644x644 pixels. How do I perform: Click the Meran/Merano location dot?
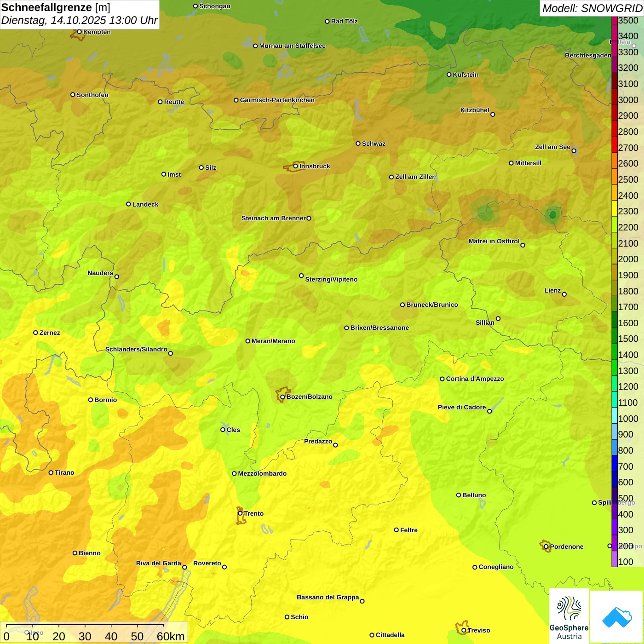247,341
